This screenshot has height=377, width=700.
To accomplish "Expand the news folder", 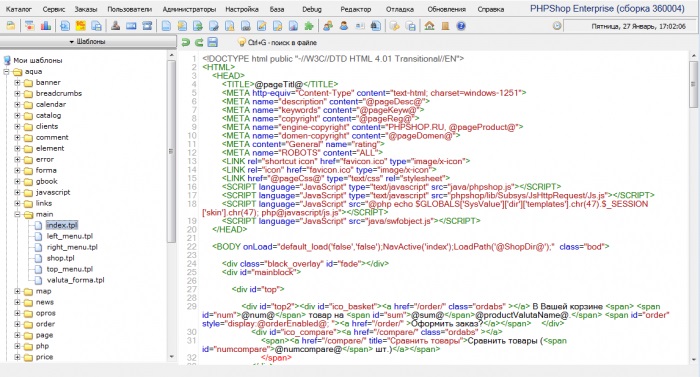I will pos(17,302).
